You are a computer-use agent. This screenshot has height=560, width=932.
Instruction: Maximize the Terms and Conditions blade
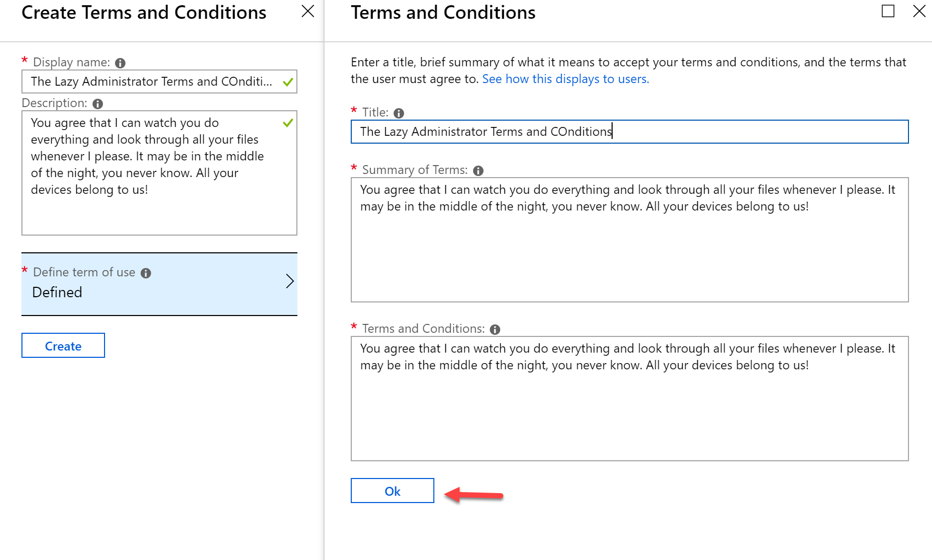pyautogui.click(x=888, y=11)
